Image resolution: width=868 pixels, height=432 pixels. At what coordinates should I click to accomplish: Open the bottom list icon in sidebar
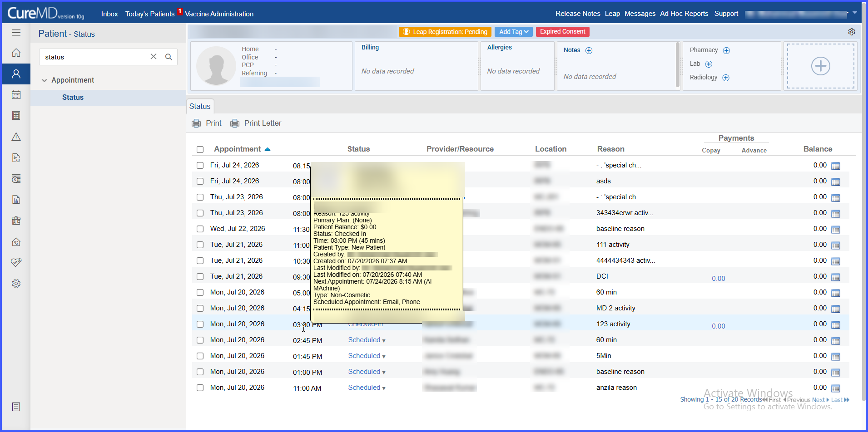pos(16,407)
